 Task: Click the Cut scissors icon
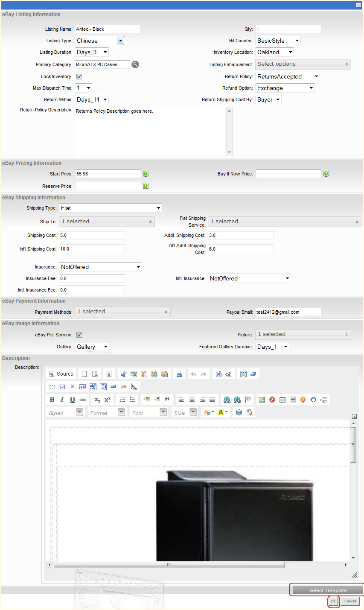123,374
